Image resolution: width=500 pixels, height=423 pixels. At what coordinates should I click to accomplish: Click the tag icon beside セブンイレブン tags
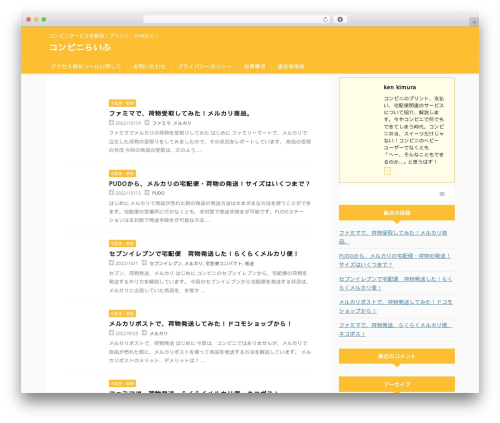[144, 263]
